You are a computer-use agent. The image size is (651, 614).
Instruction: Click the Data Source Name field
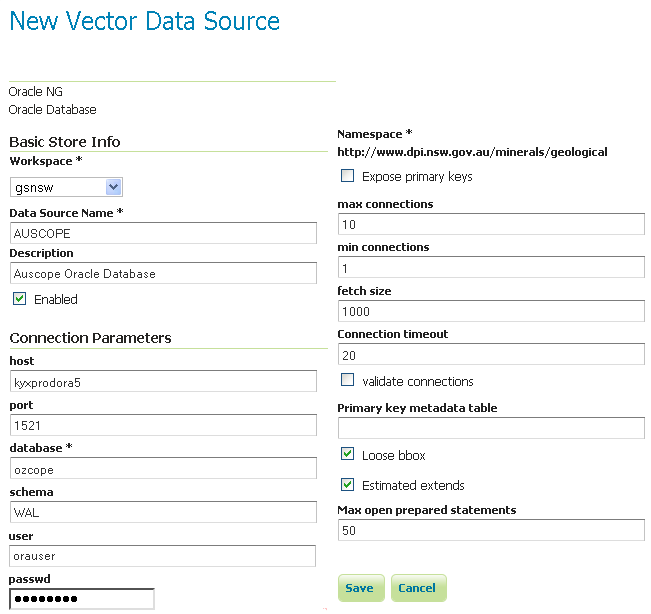coord(163,233)
